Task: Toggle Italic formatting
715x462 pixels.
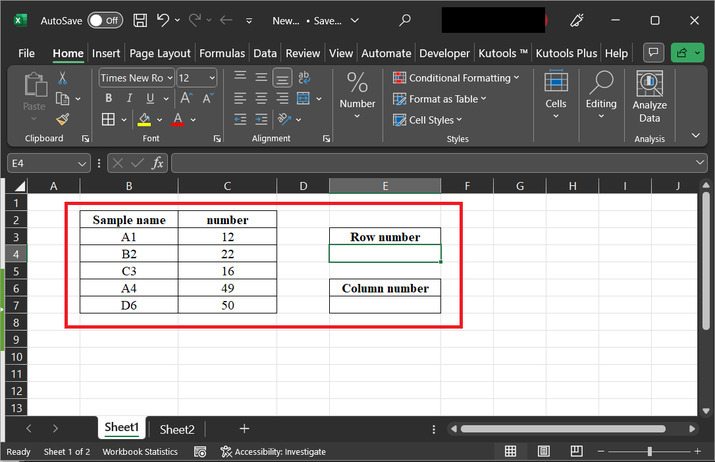Action: click(x=127, y=98)
